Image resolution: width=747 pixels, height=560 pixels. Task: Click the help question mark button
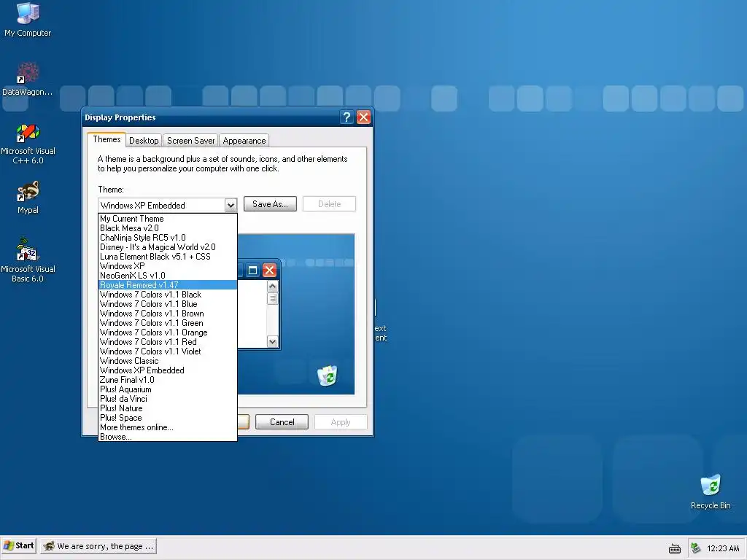coord(347,117)
